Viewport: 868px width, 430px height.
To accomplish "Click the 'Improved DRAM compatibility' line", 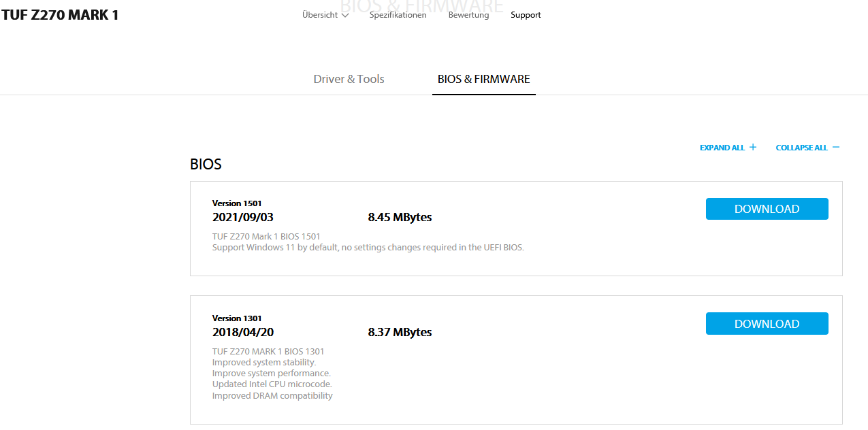I will point(272,396).
